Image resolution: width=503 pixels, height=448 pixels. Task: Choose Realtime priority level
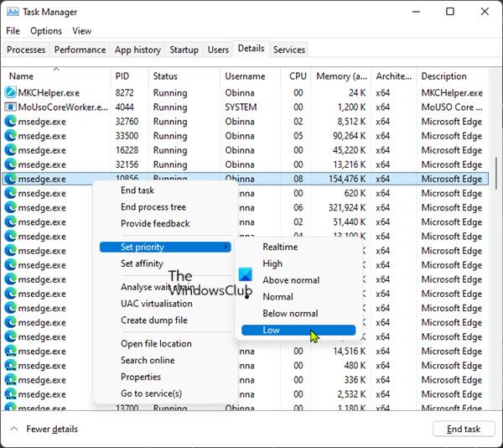280,247
